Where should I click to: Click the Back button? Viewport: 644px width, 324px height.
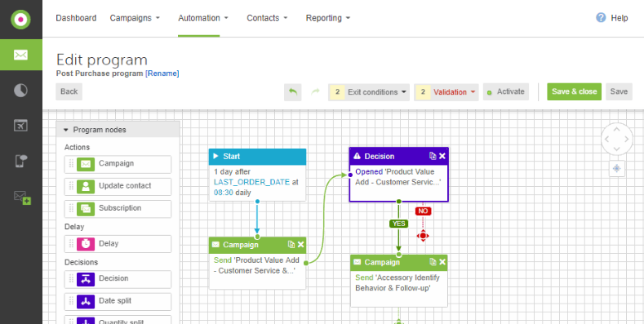[x=69, y=91]
